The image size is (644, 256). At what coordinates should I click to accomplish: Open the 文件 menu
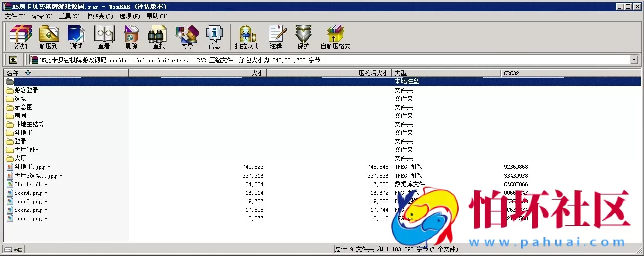(x=15, y=16)
